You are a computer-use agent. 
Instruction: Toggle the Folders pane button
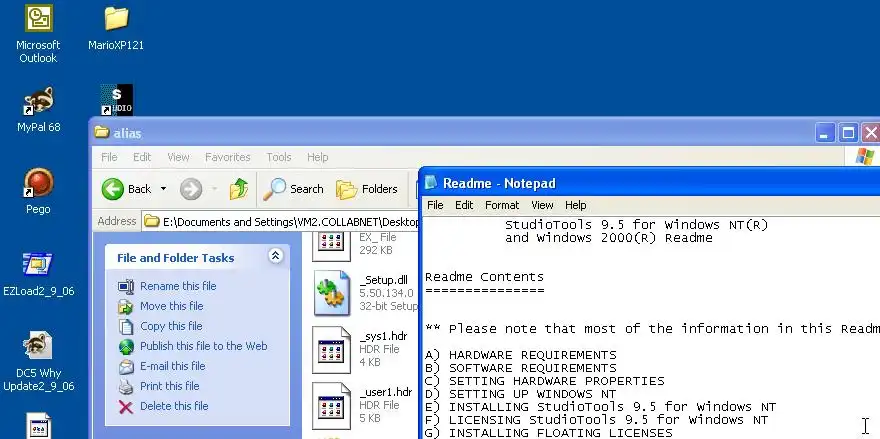pos(366,189)
